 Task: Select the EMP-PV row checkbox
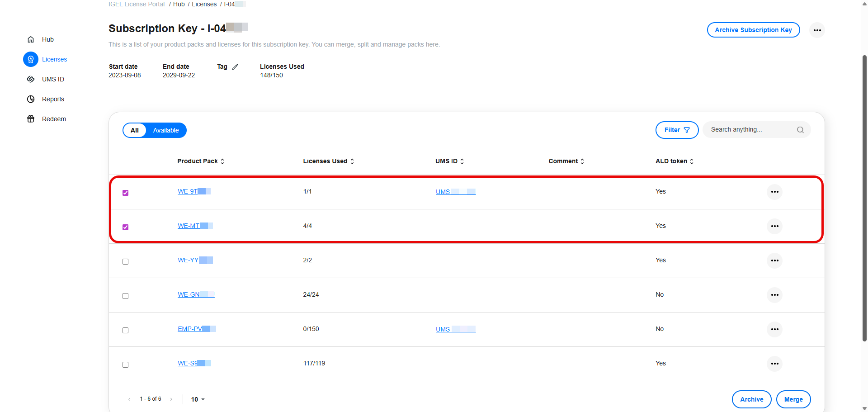pos(125,330)
